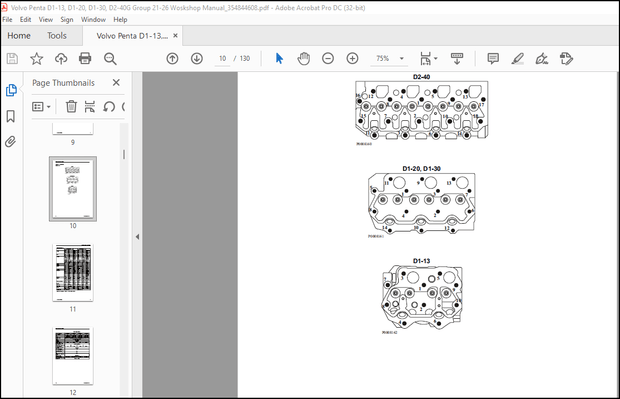Go to previous page arrow

[x=172, y=59]
